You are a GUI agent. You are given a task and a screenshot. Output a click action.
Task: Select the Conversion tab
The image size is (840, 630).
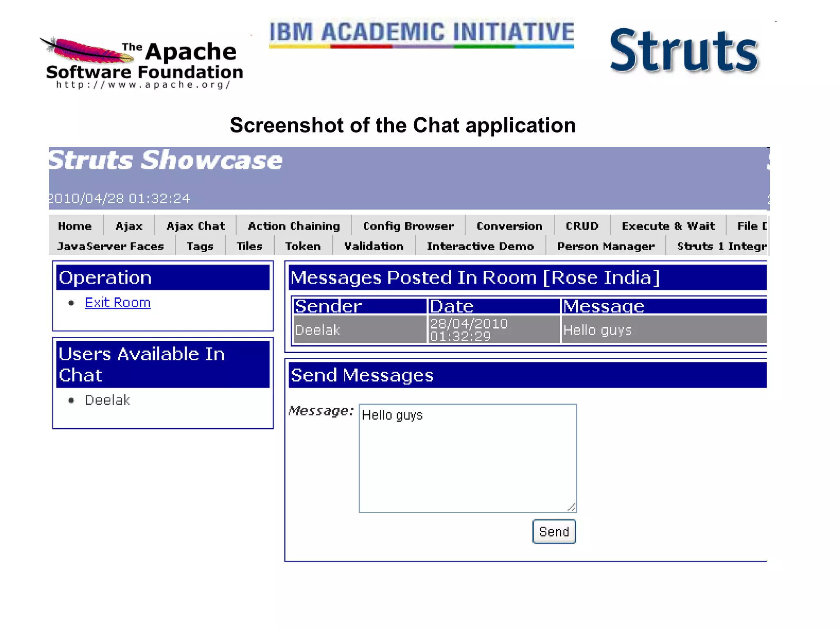point(509,226)
